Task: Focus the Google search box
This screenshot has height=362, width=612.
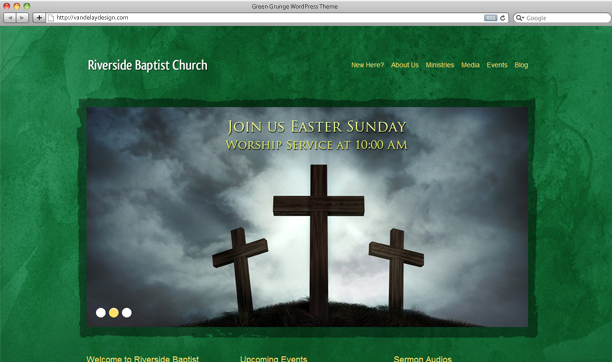Action: pos(562,18)
